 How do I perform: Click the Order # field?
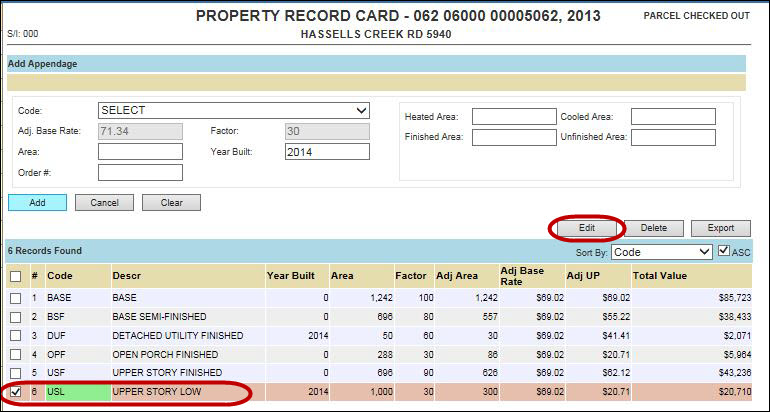tap(140, 173)
